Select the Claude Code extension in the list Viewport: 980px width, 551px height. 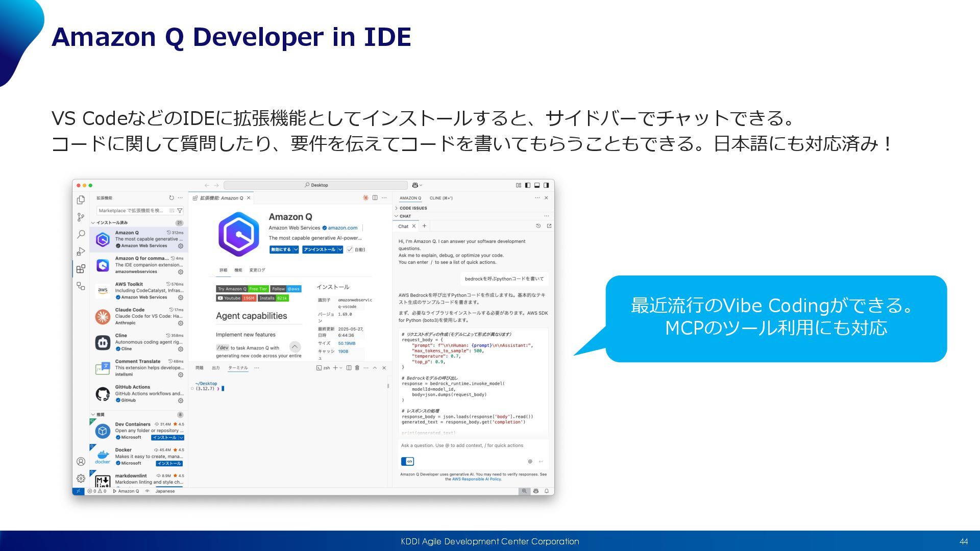[x=139, y=316]
